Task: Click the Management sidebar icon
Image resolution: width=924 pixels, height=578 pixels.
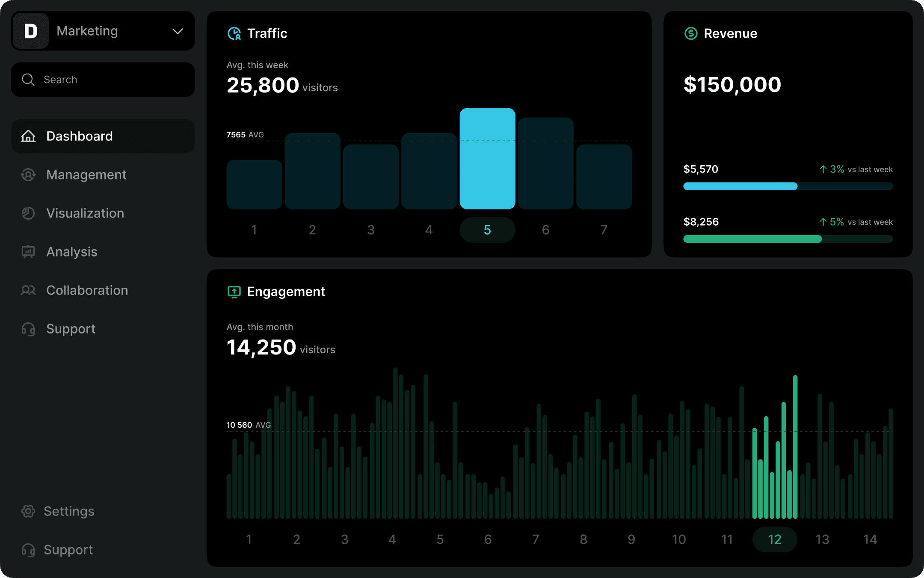Action: coord(28,175)
